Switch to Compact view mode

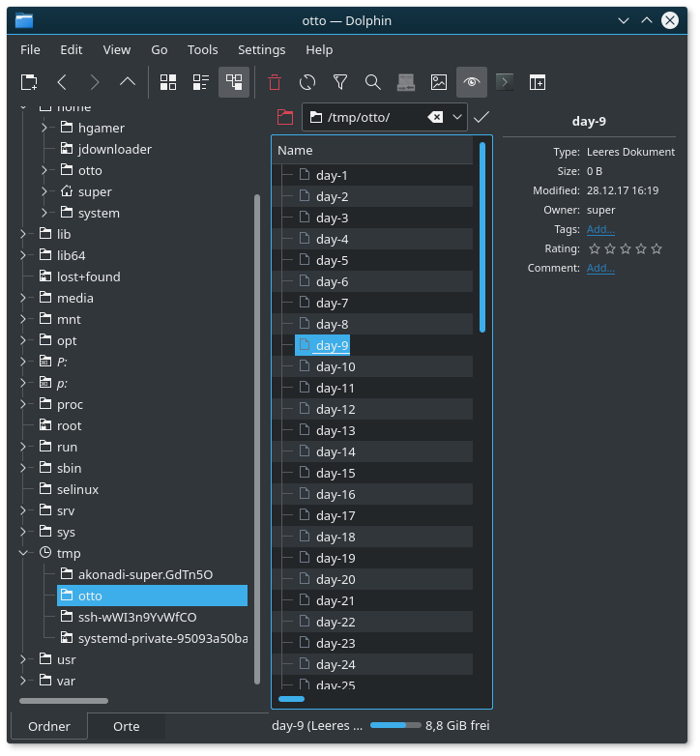[201, 82]
